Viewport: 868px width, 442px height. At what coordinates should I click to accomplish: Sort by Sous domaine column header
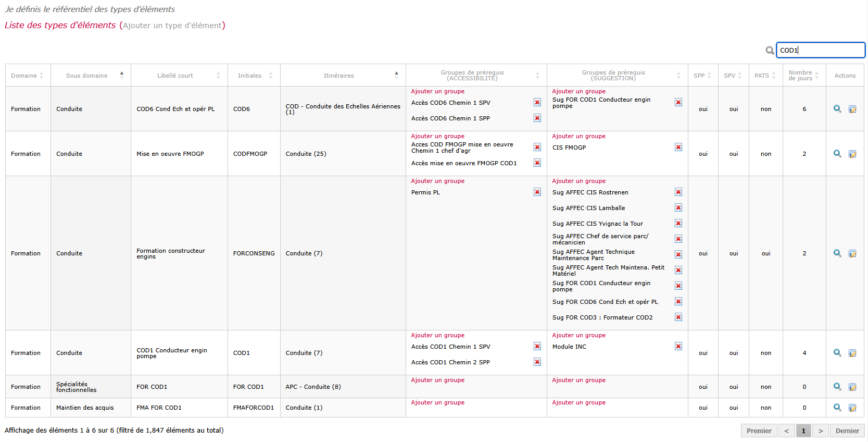pos(91,76)
